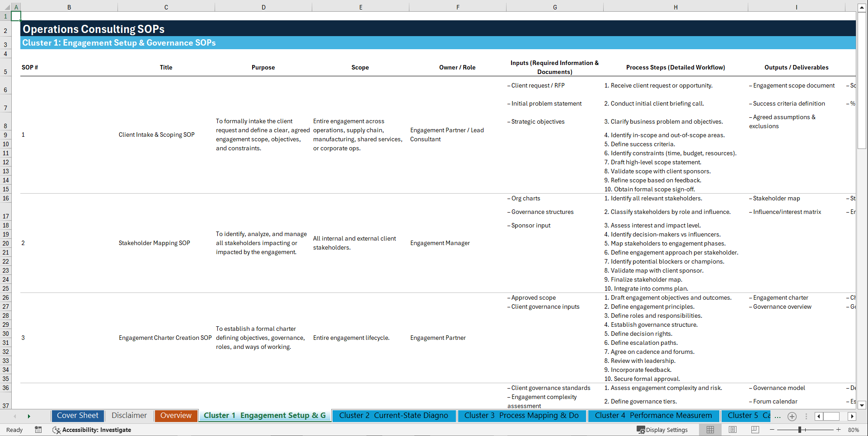
Task: Open the All Sheets ellipsis list
Action: click(x=777, y=416)
